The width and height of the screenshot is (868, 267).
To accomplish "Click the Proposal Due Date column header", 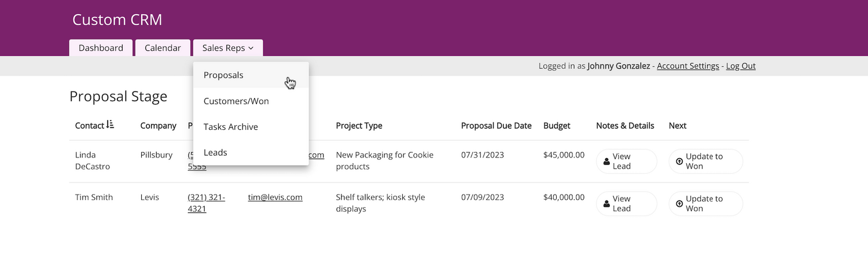I will pyautogui.click(x=496, y=126).
